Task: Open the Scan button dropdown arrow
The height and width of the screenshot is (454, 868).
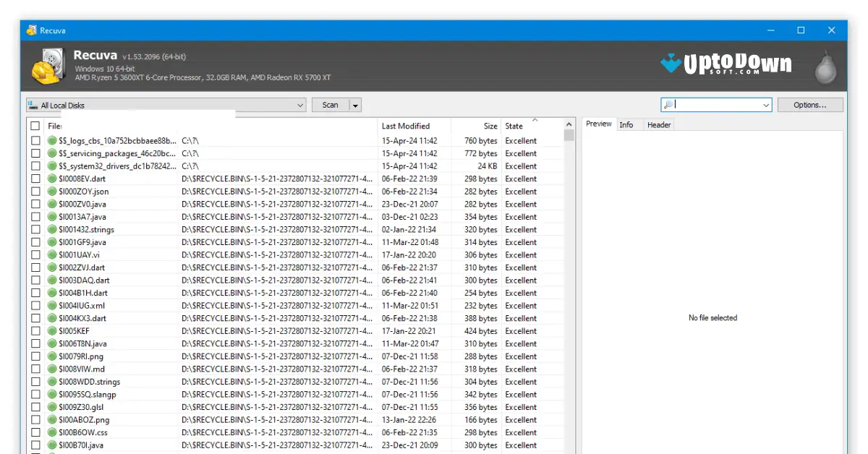Action: pos(355,104)
